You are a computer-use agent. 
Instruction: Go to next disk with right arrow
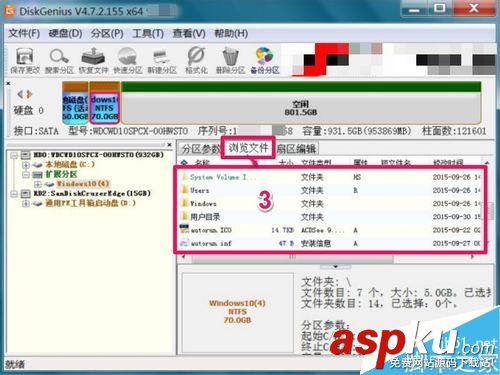[29, 94]
